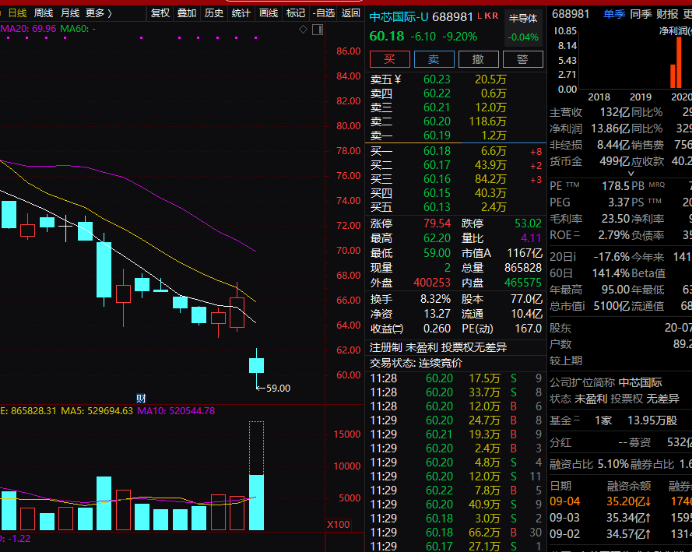Click the 涨停 price 79.54

coord(437,223)
